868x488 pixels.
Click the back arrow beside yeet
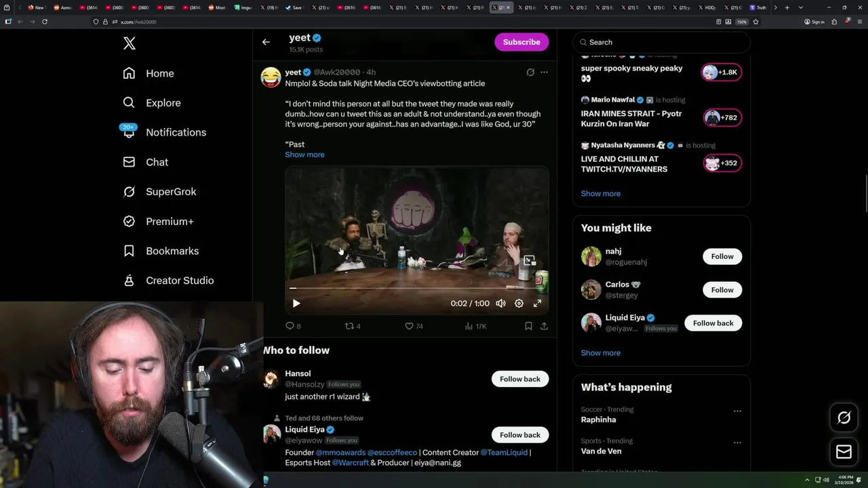[266, 42]
